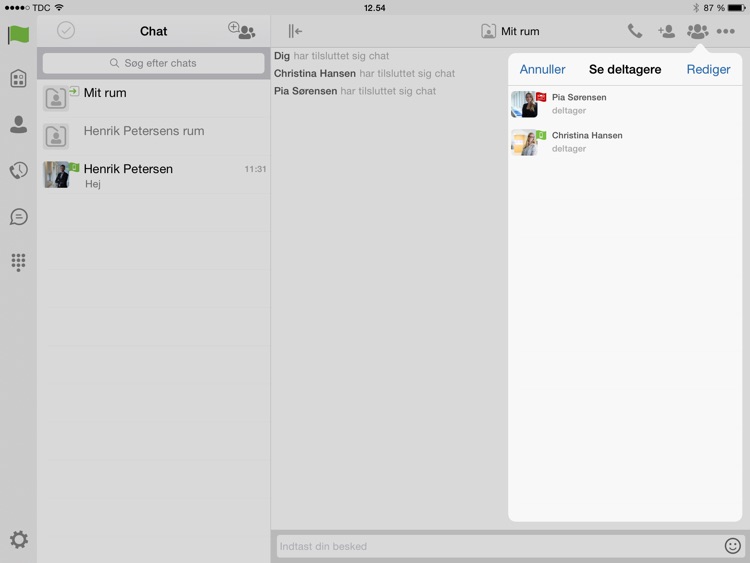Click the Dig har tilsluttet message

click(x=331, y=55)
